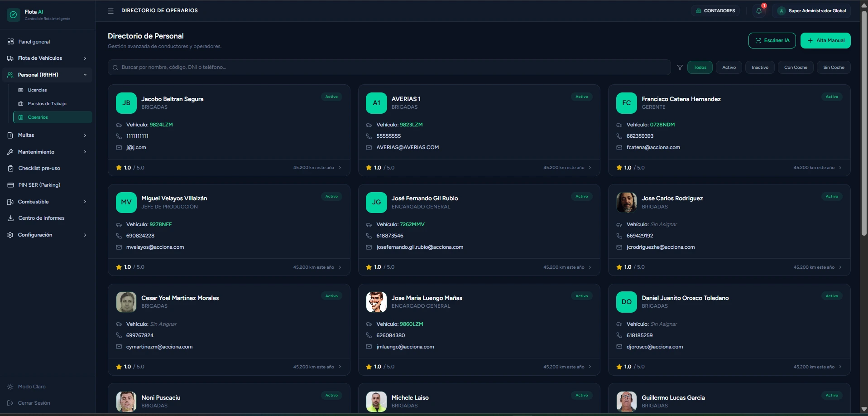This screenshot has height=416, width=868.
Task: Collapse the Personal (RRHH) chevron
Action: coord(85,75)
